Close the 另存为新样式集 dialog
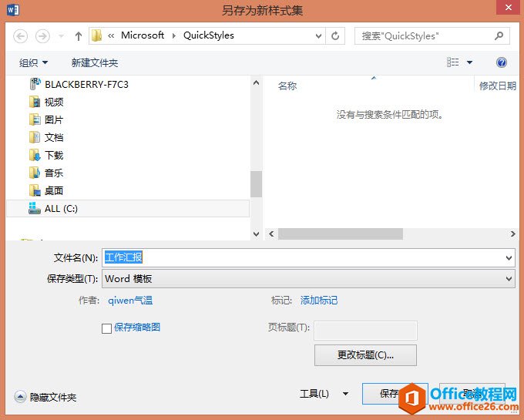The image size is (524, 420). pyautogui.click(x=509, y=8)
